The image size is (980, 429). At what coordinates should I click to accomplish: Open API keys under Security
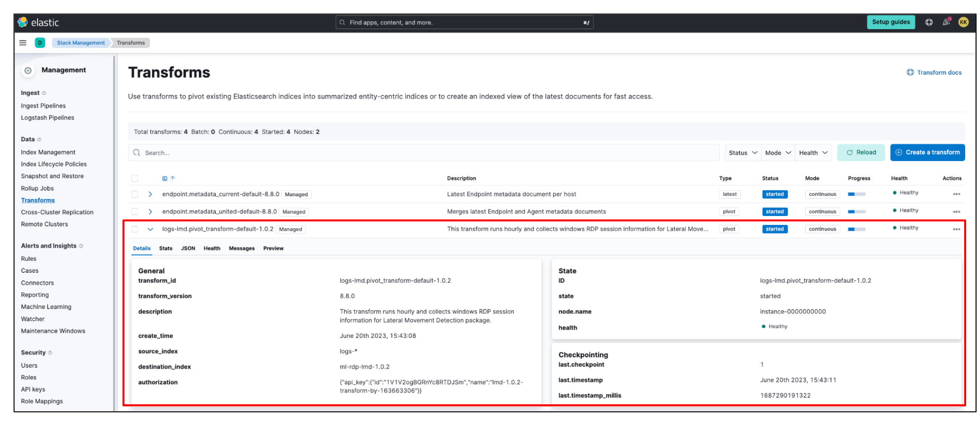tap(33, 389)
